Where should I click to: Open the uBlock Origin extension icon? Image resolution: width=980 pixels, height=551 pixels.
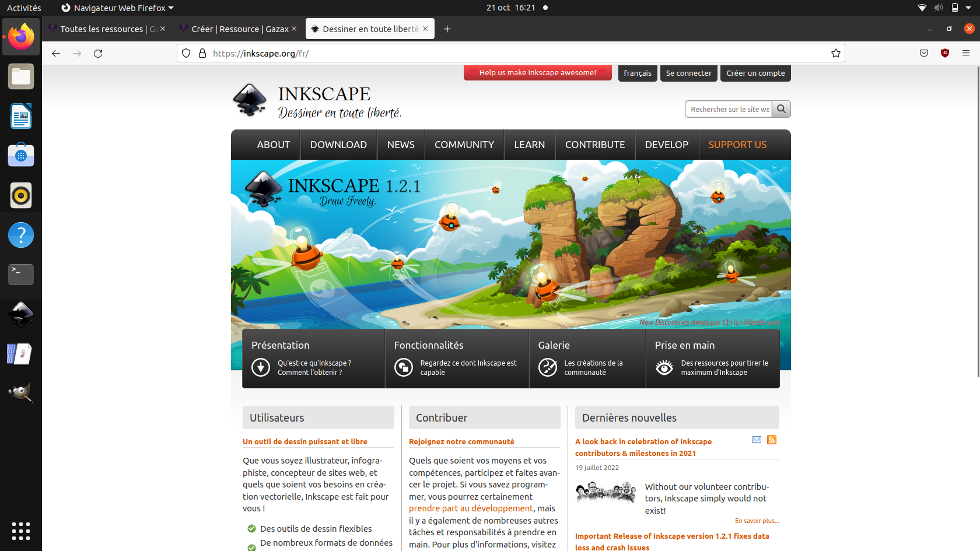[945, 54]
